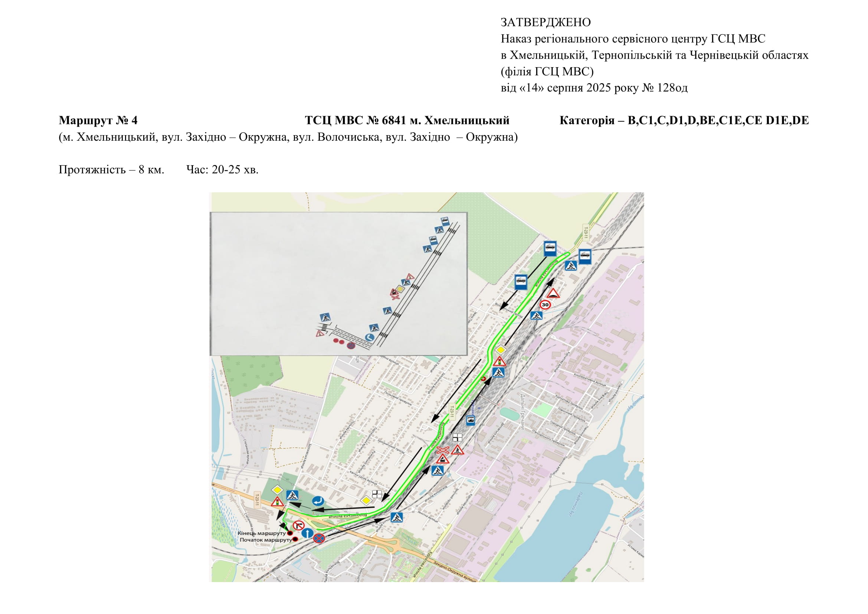Image resolution: width=868 pixels, height=614 pixels.
Task: Click the Кінець маршруту red dot marker
Action: (x=290, y=533)
